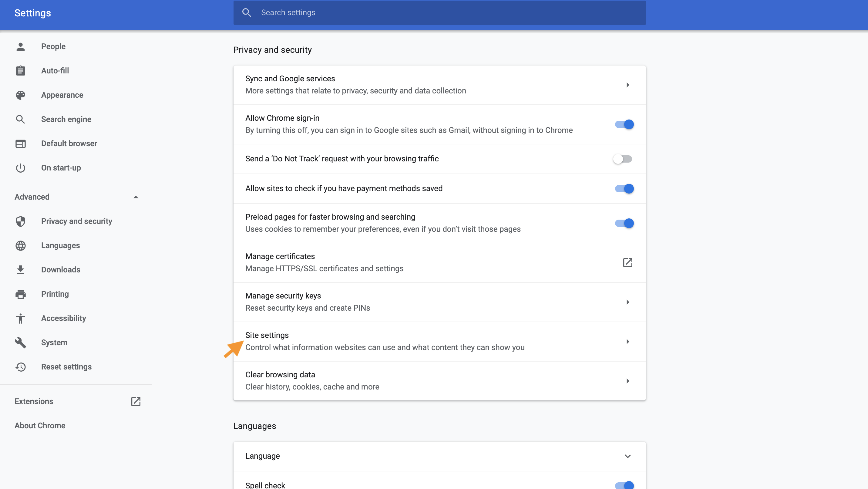Click the Privacy and security section heading
Image resolution: width=868 pixels, height=489 pixels.
click(x=272, y=50)
